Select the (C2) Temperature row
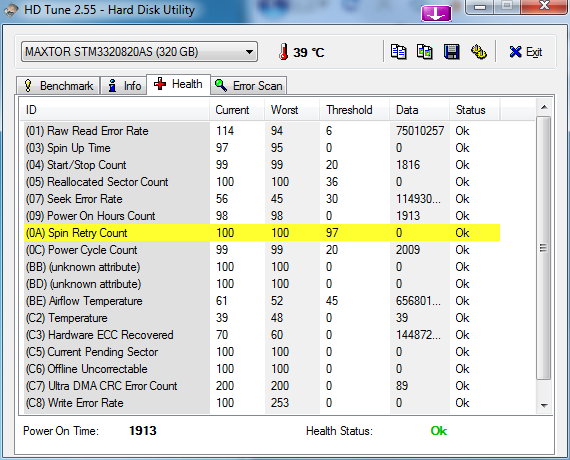Screen dimensions: 570x460 (x=262, y=318)
